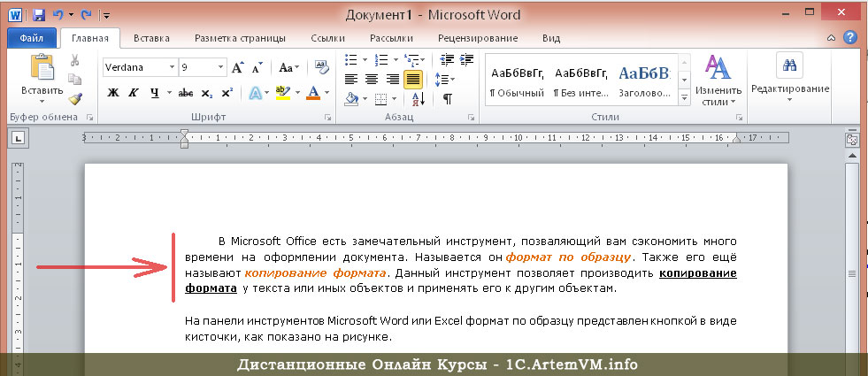868x376 pixels.
Task: Open the Редактирование binoculars menu
Action: [x=790, y=78]
